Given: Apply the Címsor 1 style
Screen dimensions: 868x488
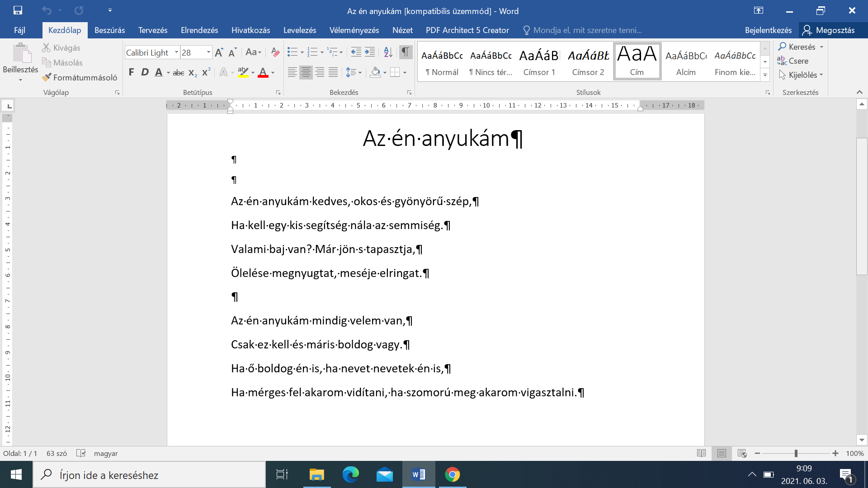Looking at the screenshot, I should coord(539,62).
